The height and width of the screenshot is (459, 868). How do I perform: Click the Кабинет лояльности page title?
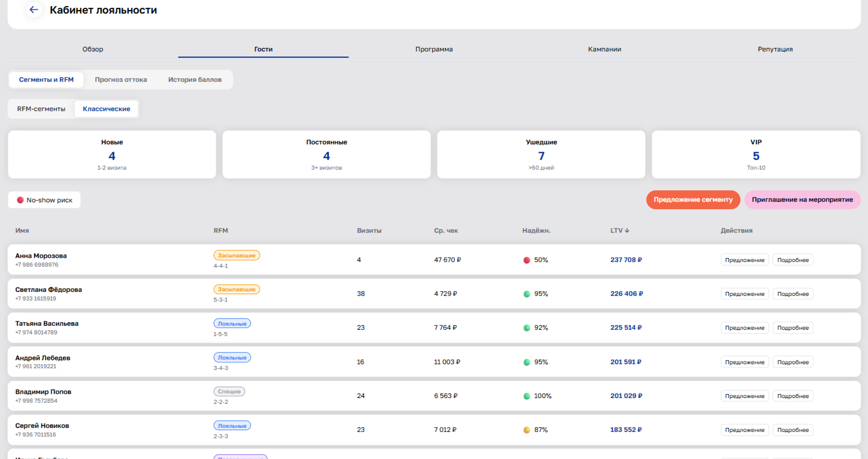103,10
